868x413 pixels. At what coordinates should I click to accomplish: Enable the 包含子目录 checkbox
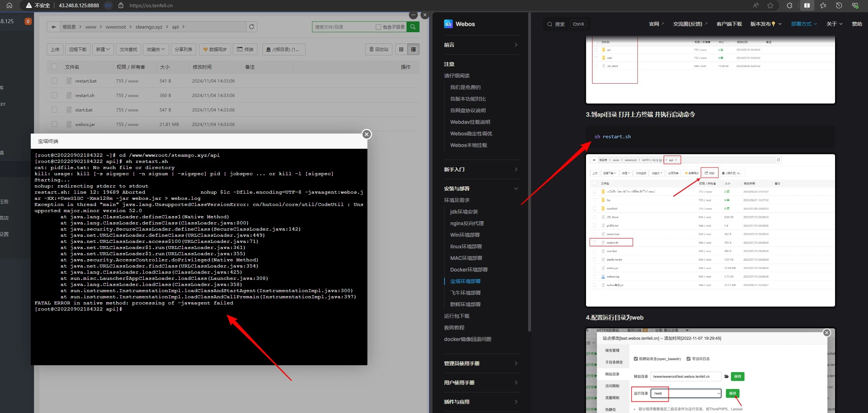click(x=378, y=27)
